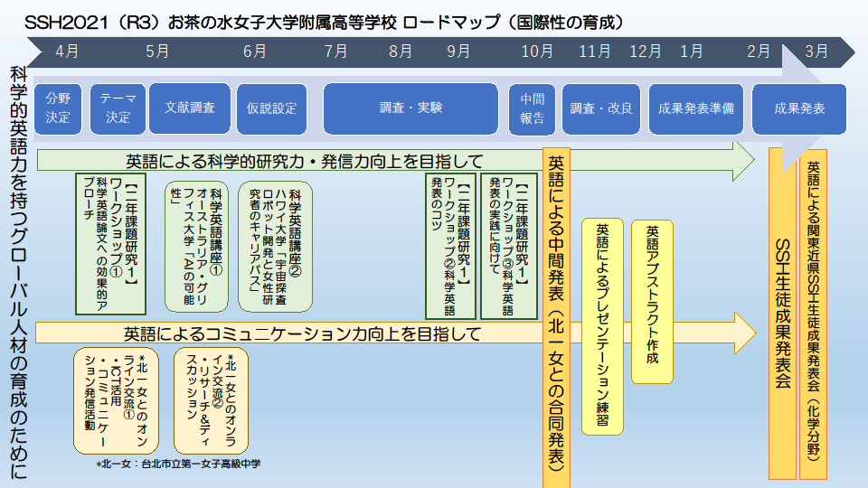Screen dimensions: 868x488
Task: Click orange bar 英語による関東近県SSH生徒成果発表会
Action: 813,314
